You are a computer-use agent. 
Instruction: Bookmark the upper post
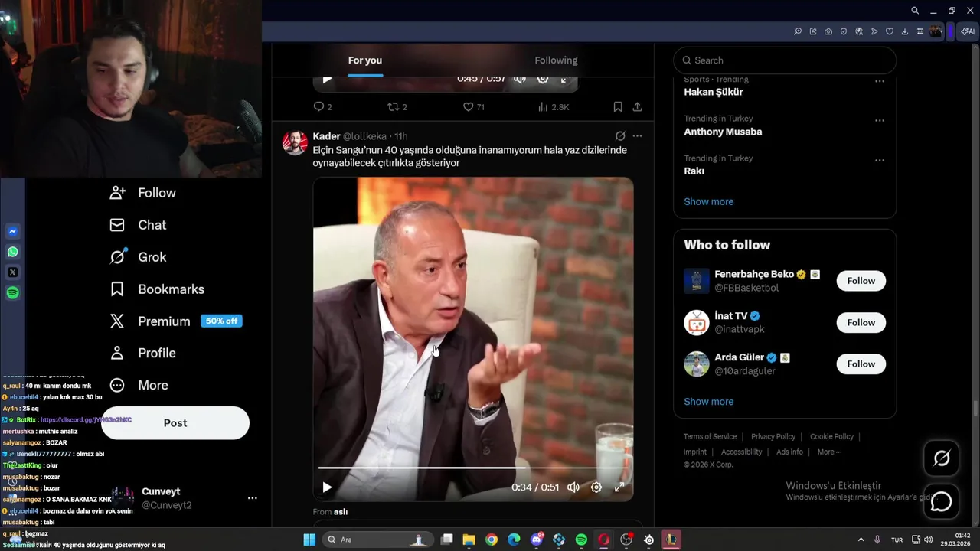pyautogui.click(x=618, y=107)
